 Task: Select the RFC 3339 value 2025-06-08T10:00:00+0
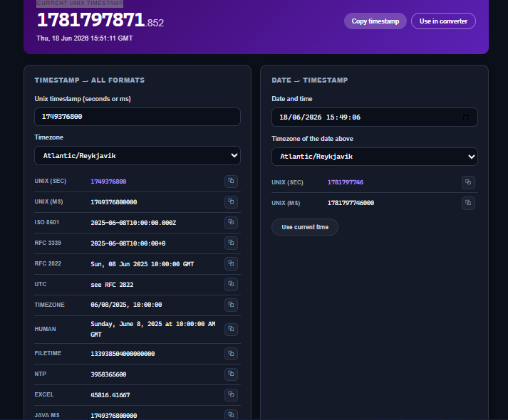pyautogui.click(x=128, y=243)
